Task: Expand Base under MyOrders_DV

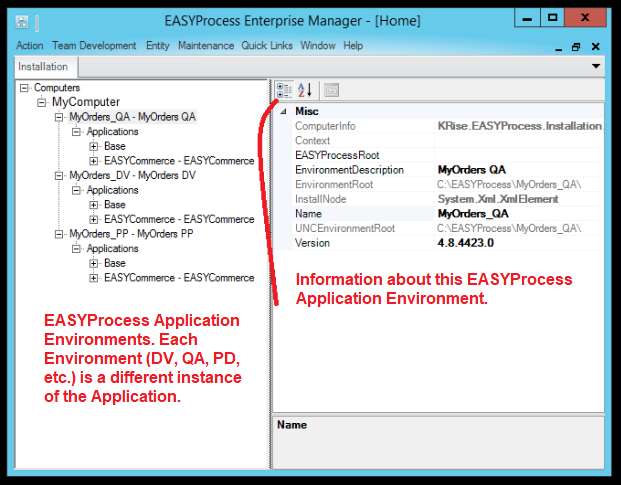Action: tap(94, 205)
